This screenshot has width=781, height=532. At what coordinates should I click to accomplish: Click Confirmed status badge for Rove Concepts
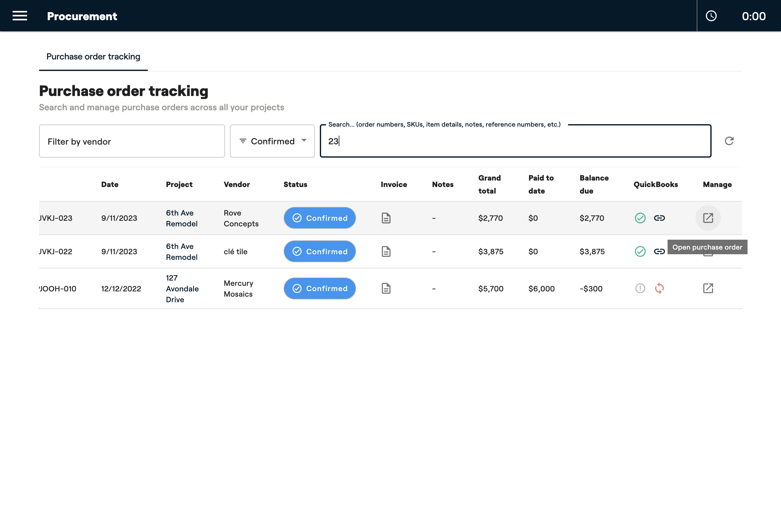(x=320, y=218)
